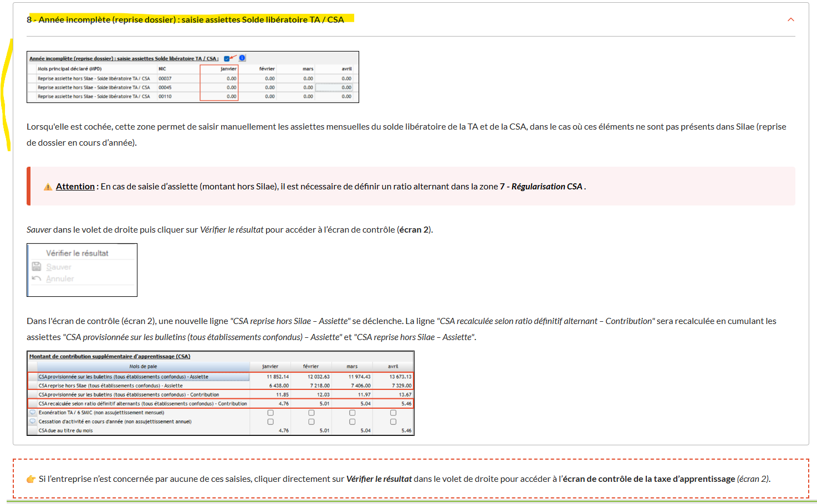The height and width of the screenshot is (504, 817).
Task: Click the "février" header in the Solde libératoire table
Action: 267,69
